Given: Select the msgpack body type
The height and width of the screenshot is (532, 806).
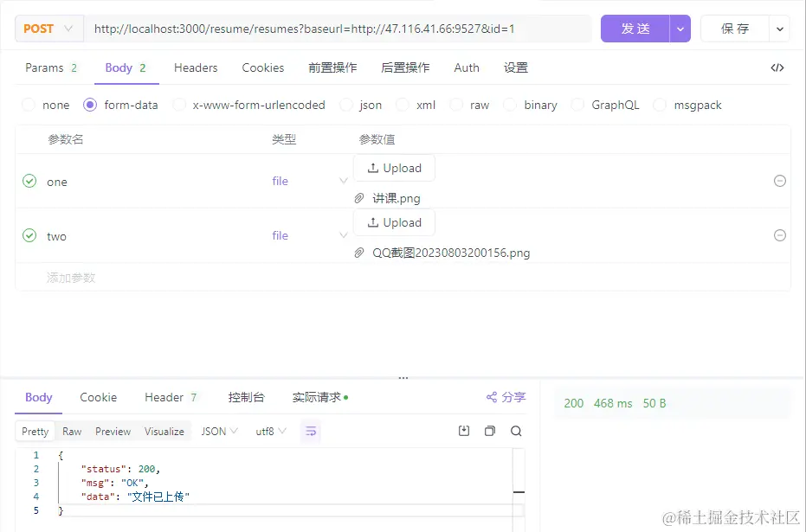Looking at the screenshot, I should (x=687, y=105).
